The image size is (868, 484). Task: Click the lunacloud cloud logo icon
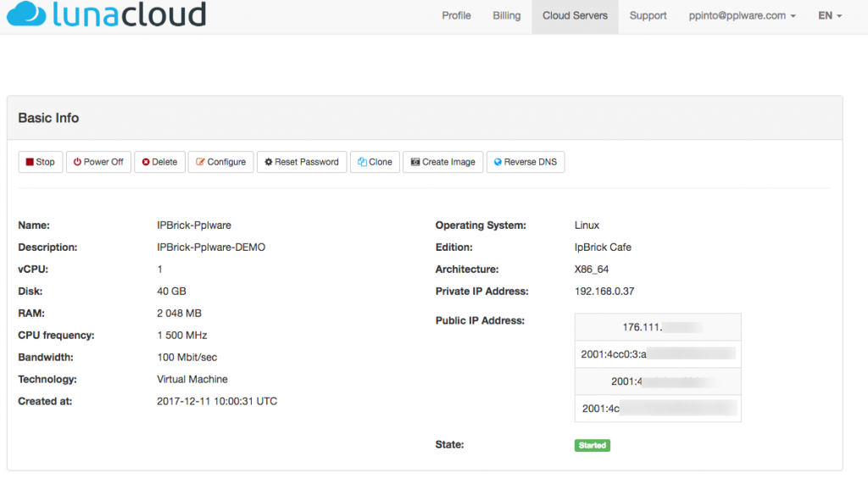click(26, 14)
